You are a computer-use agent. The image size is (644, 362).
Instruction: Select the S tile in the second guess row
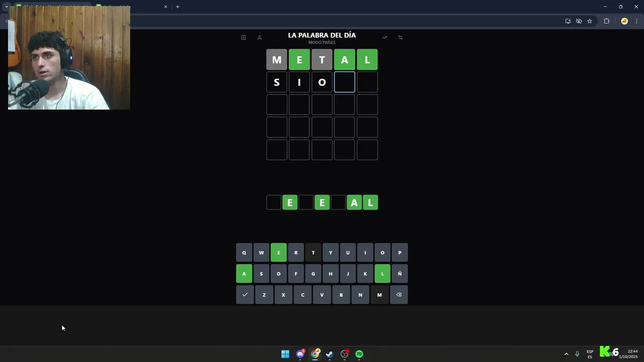coord(277,82)
